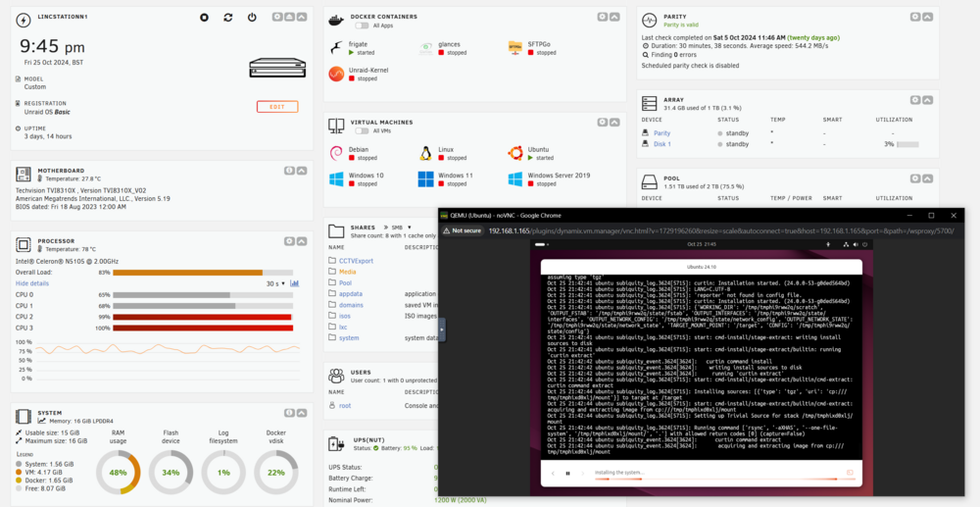
Task: Click the server case image
Action: pyautogui.click(x=278, y=68)
